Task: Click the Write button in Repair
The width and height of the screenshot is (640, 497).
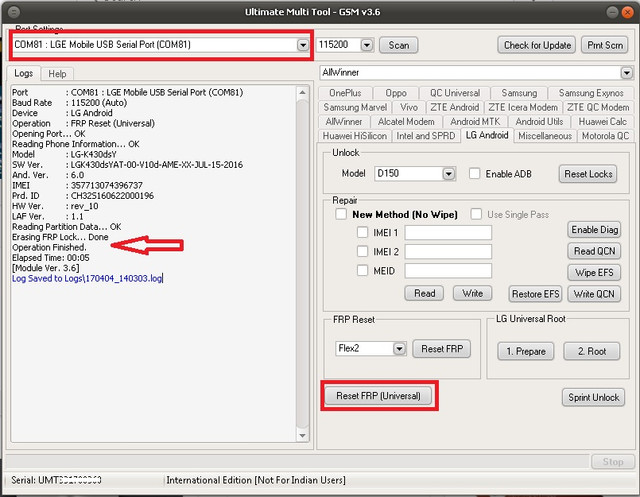Action: tap(472, 293)
